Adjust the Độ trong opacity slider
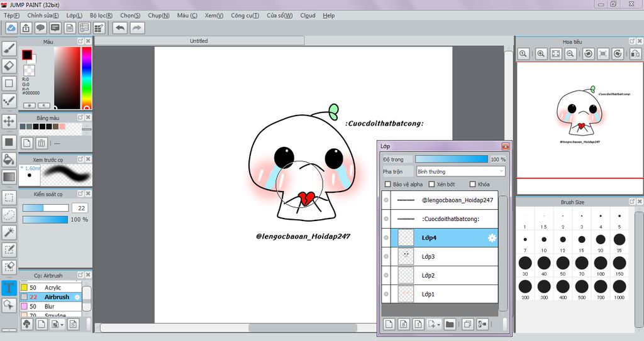 (x=451, y=160)
